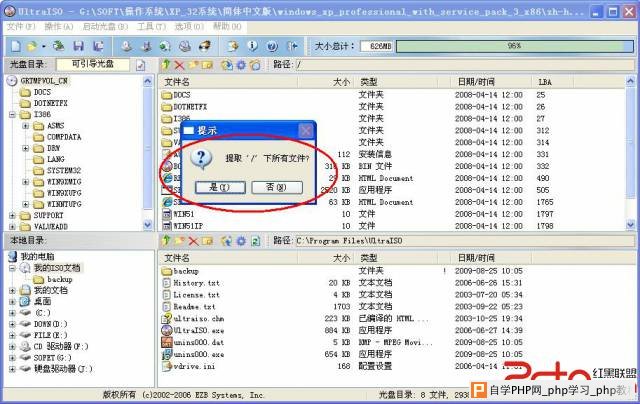The image size is (640, 404).
Task: Click the green Up arrow in disc pane
Action: 166,64
